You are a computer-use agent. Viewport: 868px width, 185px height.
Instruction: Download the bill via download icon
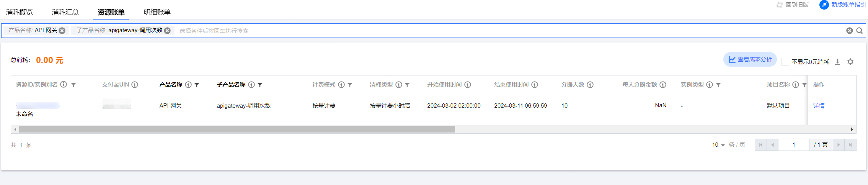click(x=837, y=62)
